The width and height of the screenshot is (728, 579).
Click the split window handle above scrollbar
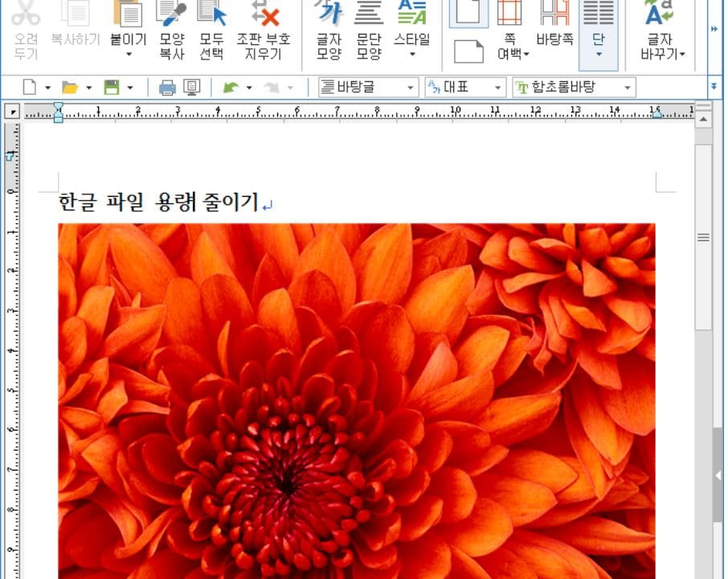click(703, 107)
